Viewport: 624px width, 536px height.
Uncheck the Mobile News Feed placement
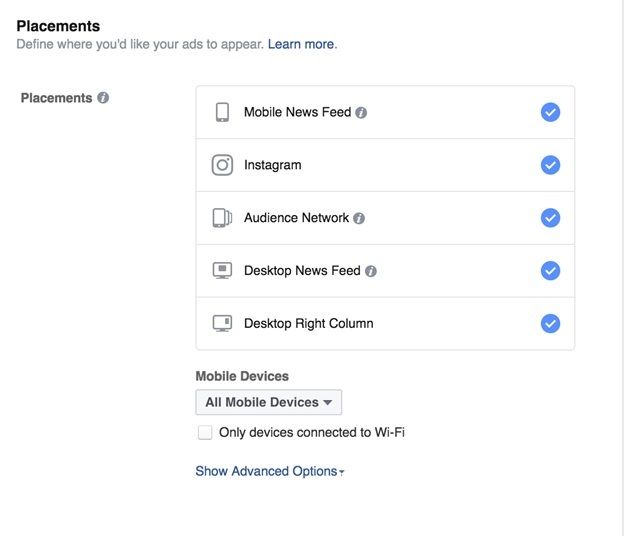pyautogui.click(x=550, y=112)
